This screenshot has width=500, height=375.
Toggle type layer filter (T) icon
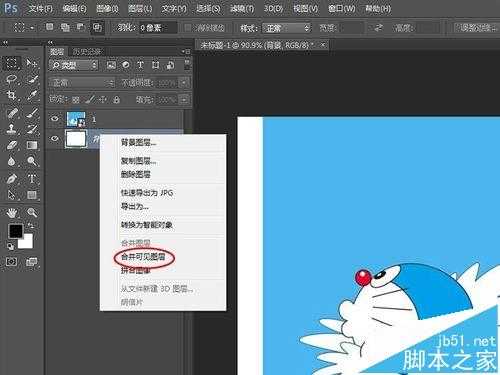coord(140,65)
